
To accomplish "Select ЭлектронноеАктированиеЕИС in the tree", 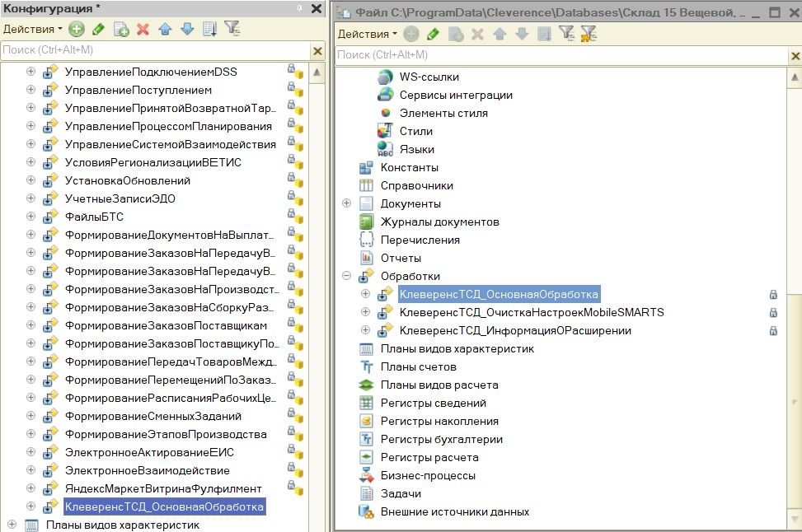I will [x=149, y=452].
